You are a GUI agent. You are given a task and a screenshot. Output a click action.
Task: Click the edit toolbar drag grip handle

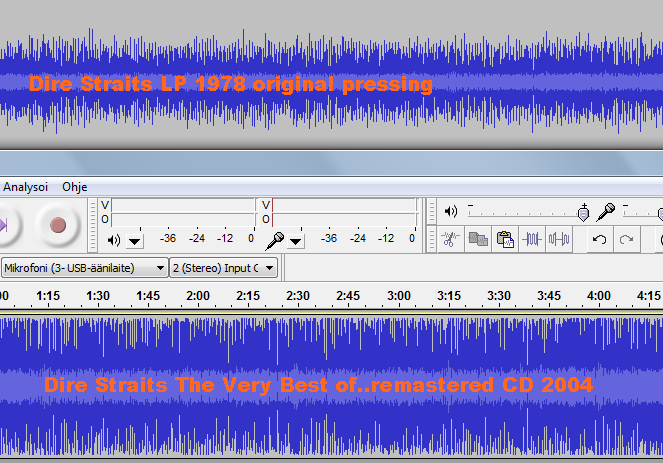click(x=431, y=240)
